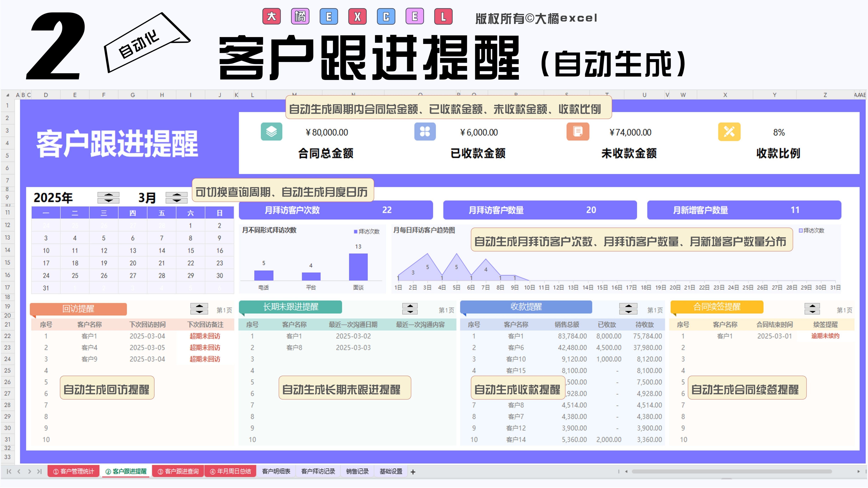Select the 销售记录 sheet tab
The width and height of the screenshot is (868, 488).
pyautogui.click(x=357, y=472)
